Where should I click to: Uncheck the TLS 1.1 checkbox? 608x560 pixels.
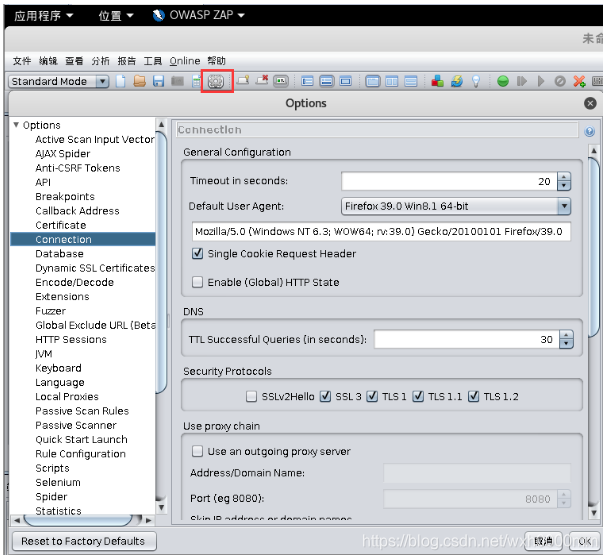click(x=418, y=396)
